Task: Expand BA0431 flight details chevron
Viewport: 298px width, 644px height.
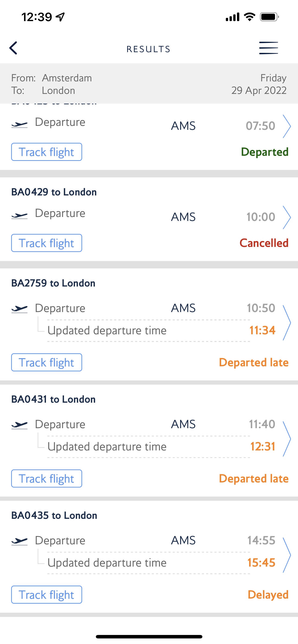Action: (286, 439)
